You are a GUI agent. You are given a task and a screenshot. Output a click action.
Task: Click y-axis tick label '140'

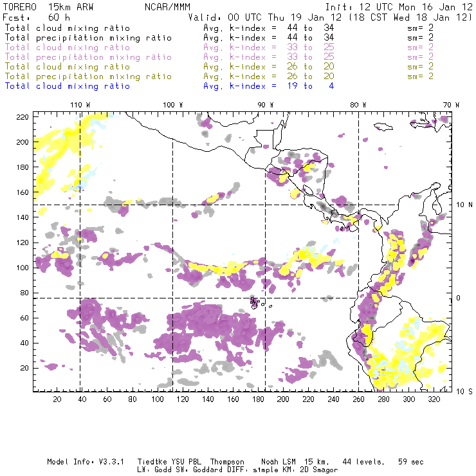[x=23, y=217]
